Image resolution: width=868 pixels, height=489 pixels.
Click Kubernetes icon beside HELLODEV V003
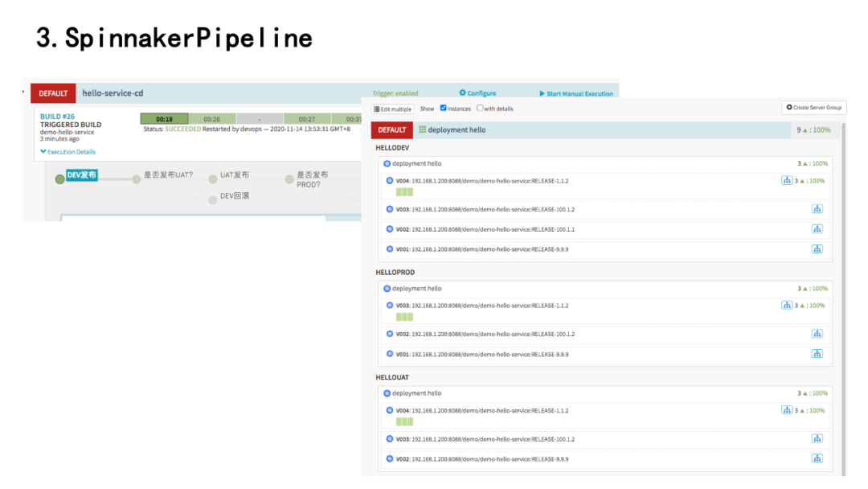390,209
